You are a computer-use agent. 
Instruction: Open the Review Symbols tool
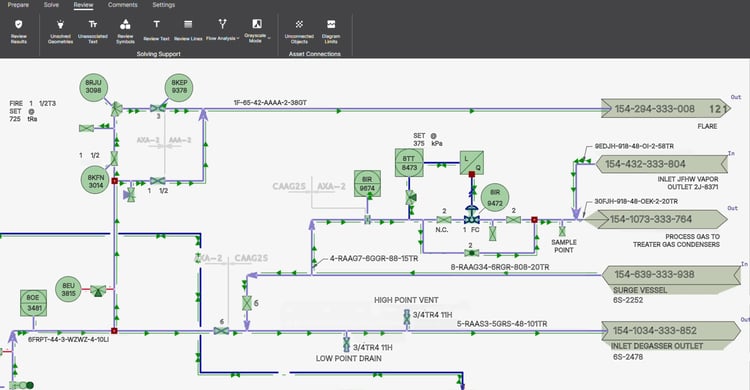125,32
